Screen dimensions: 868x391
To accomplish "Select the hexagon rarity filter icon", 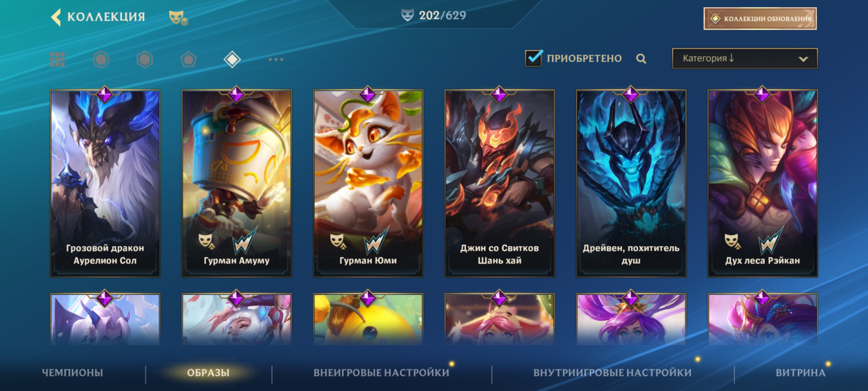I will click(x=145, y=59).
